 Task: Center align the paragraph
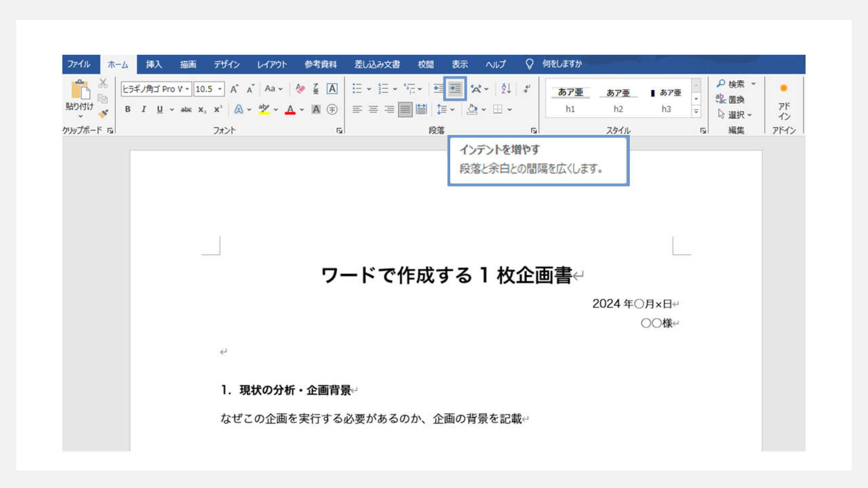(x=373, y=110)
